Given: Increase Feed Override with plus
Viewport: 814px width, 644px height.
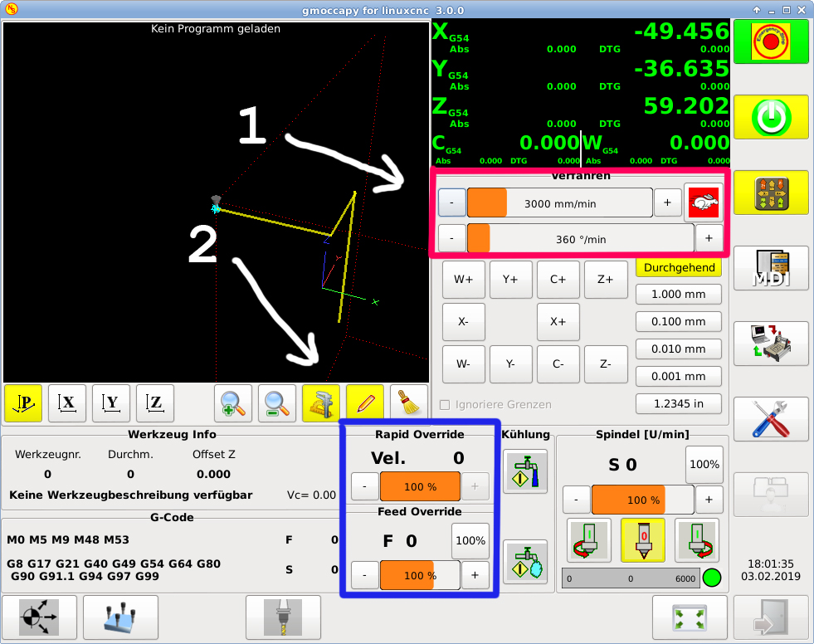Looking at the screenshot, I should pyautogui.click(x=475, y=575).
